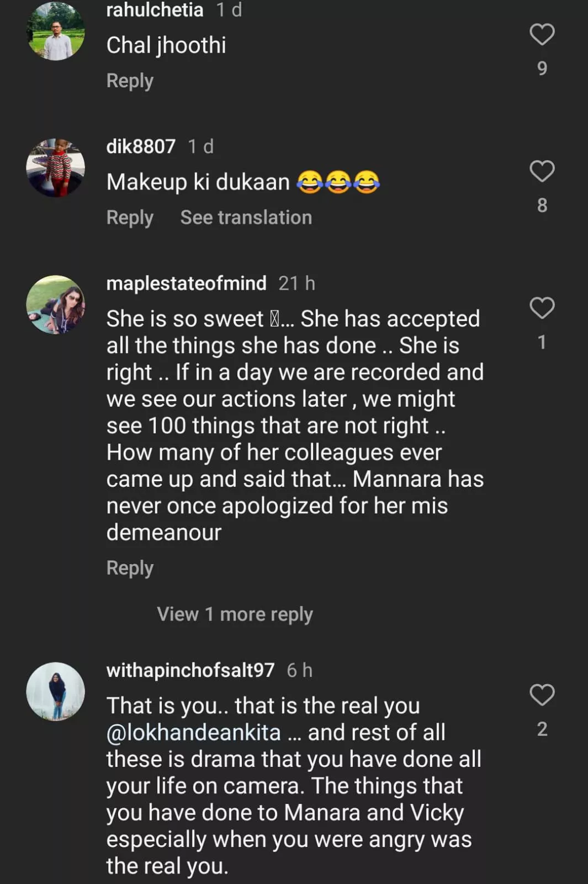
Task: Tap dik8807 username
Action: coord(141,146)
